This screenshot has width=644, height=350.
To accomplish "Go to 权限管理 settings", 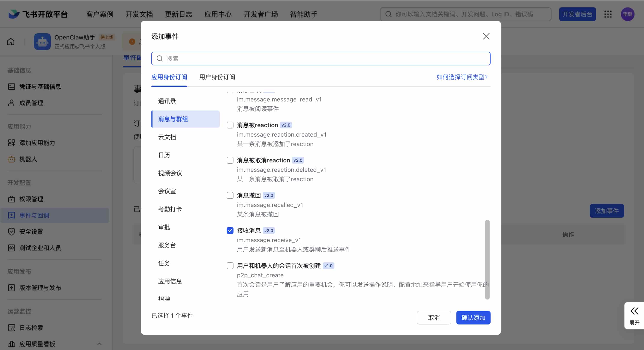I will point(31,199).
